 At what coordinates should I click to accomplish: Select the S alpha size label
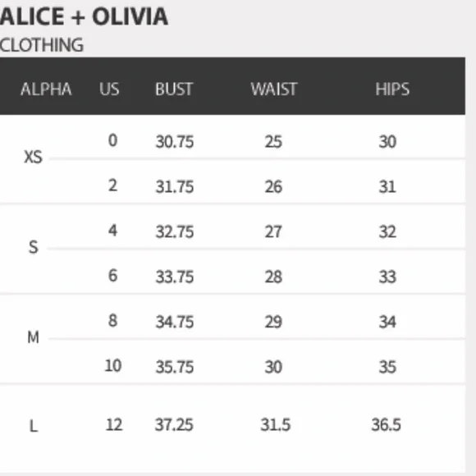coord(34,247)
